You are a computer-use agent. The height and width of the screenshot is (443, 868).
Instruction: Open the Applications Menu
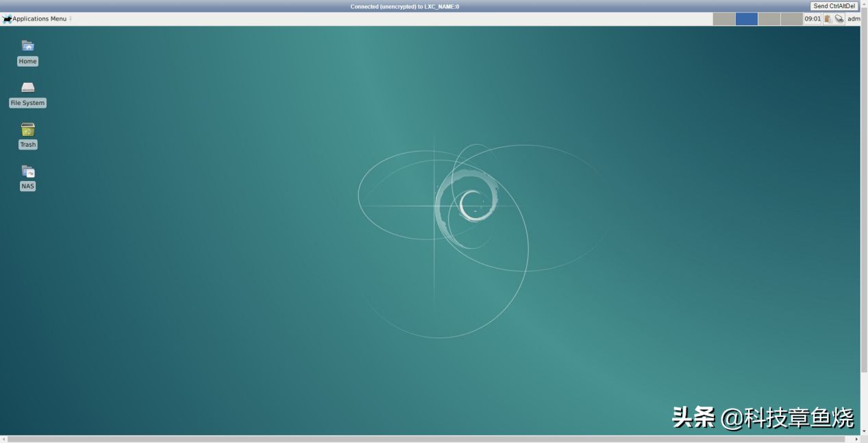pyautogui.click(x=35, y=19)
